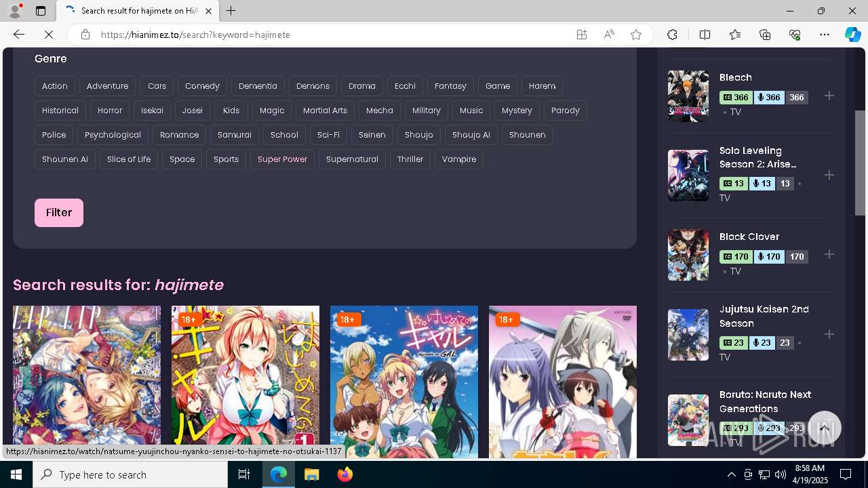Image resolution: width=868 pixels, height=488 pixels.
Task: Open the clock showing 8:58 AM
Action: tap(810, 474)
